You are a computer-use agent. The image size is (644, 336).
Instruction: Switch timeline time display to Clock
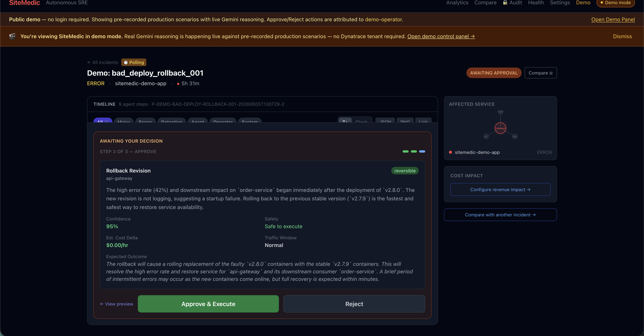[362, 120]
